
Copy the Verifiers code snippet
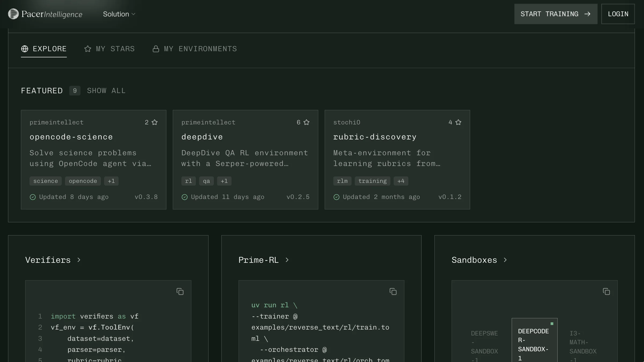tap(180, 291)
